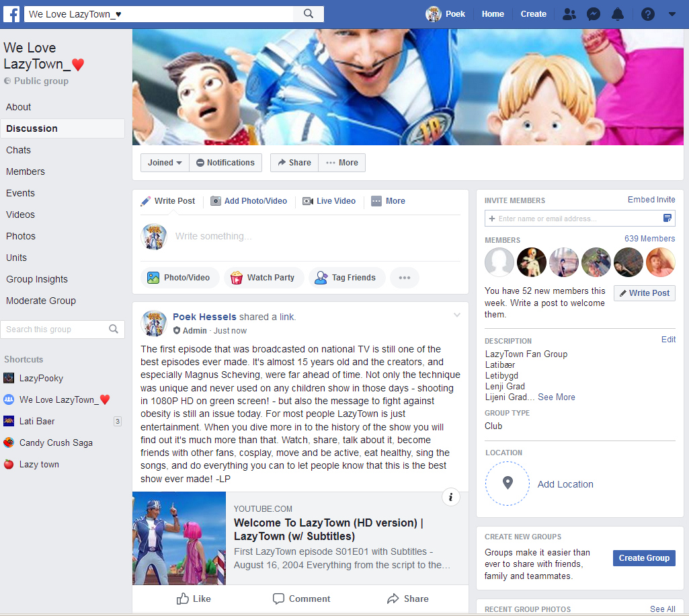The height and width of the screenshot is (616, 689).
Task: Click the search magnifier button in top bar
Action: [x=309, y=14]
